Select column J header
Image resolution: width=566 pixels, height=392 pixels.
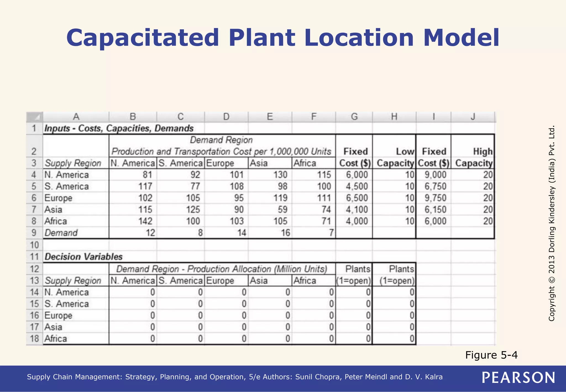click(473, 117)
